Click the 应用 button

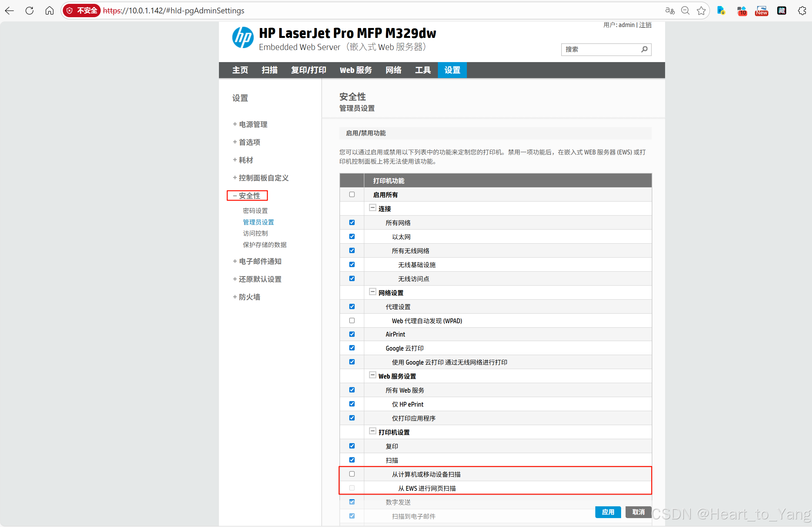(x=608, y=512)
